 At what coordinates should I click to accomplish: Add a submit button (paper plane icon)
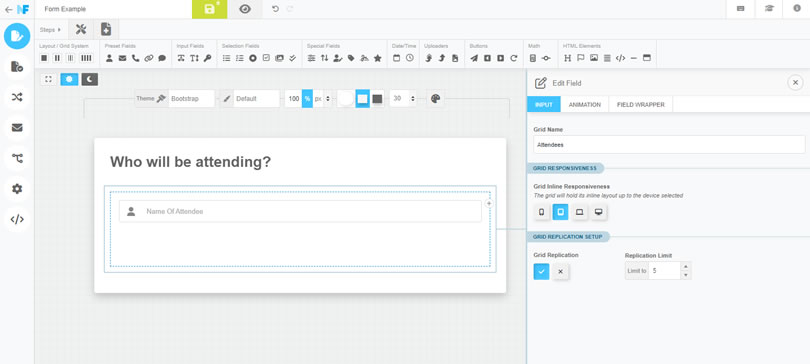click(474, 58)
